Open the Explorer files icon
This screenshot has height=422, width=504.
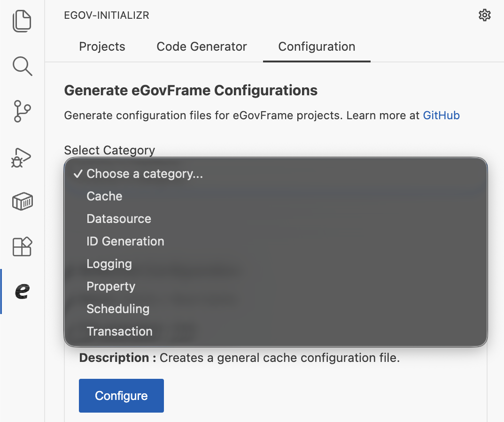coord(22,22)
